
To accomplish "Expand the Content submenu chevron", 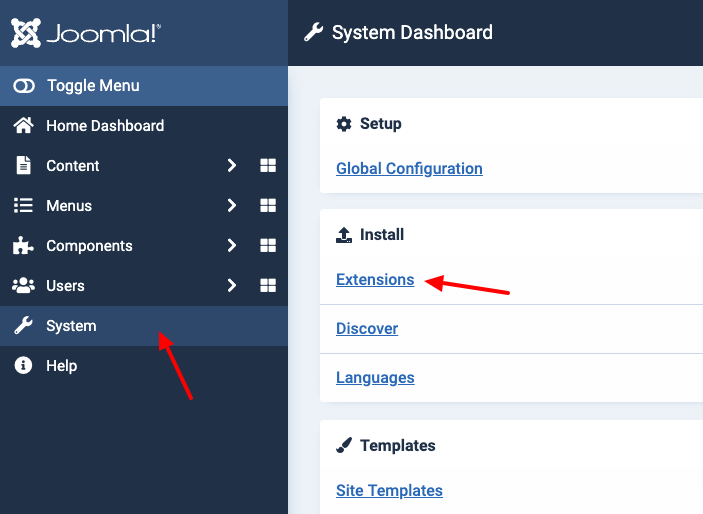I will tap(231, 166).
